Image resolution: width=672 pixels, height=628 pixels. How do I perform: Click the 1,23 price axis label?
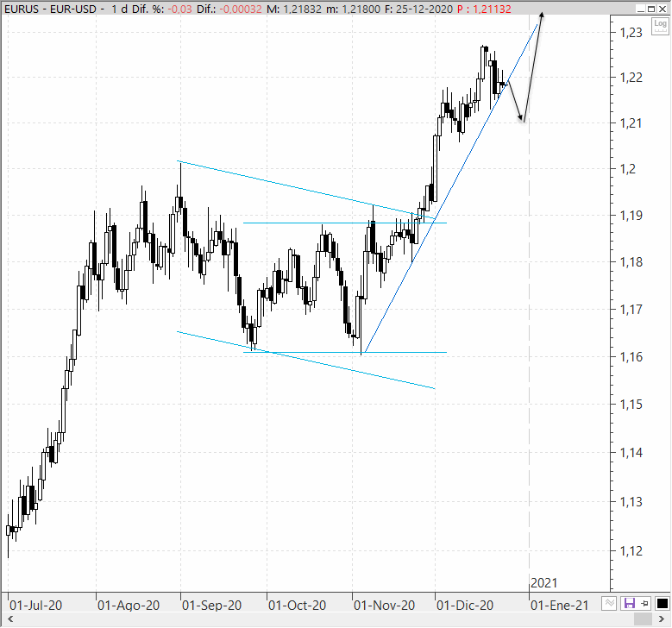pos(631,33)
